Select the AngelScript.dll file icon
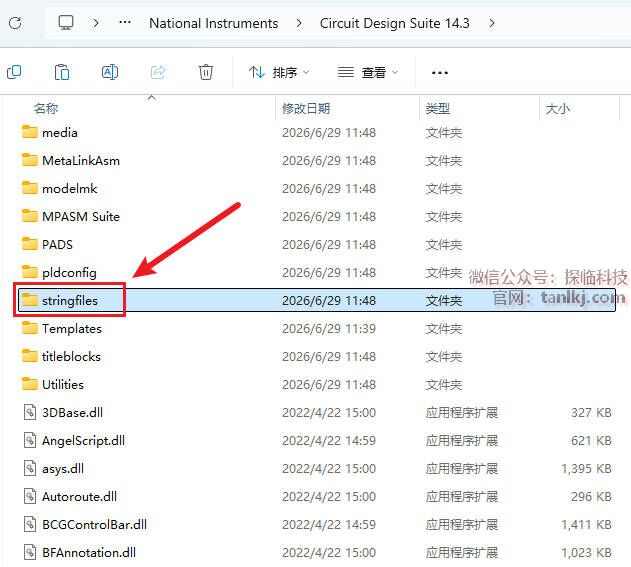This screenshot has height=567, width=631. (30, 440)
